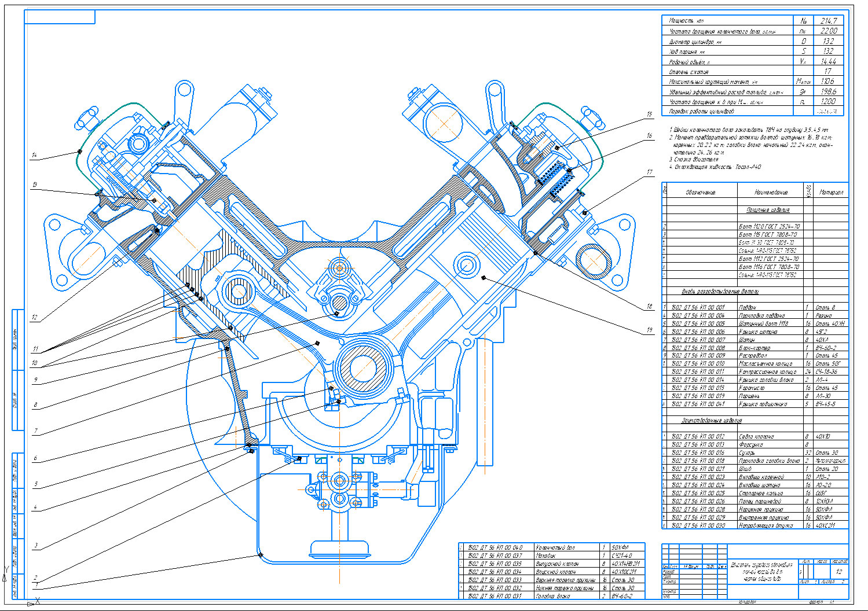Click the 'Маслосъемное кольцо' part name
Screen dimensions: 868x611
point(766,364)
